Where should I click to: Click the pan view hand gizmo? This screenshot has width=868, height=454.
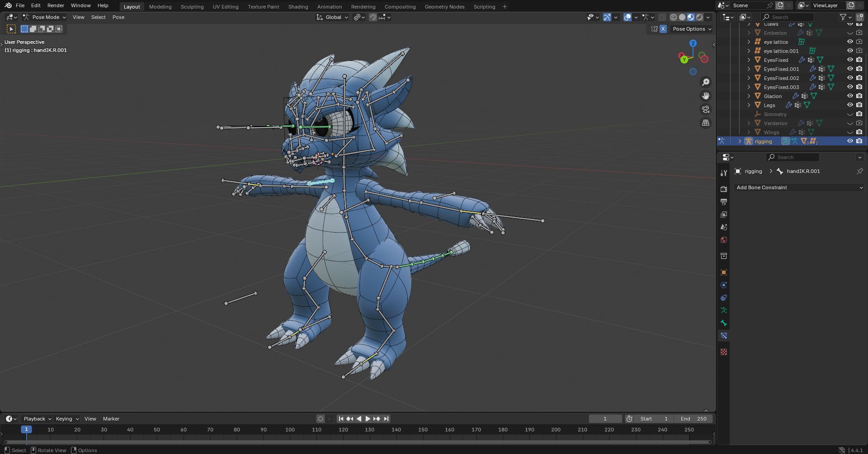click(706, 96)
